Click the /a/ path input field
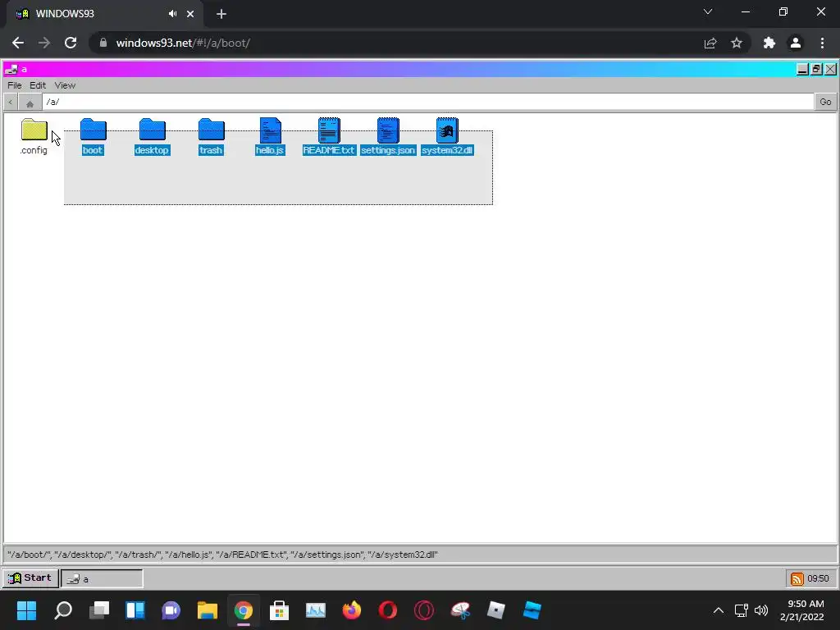Image resolution: width=840 pixels, height=630 pixels. coord(427,102)
